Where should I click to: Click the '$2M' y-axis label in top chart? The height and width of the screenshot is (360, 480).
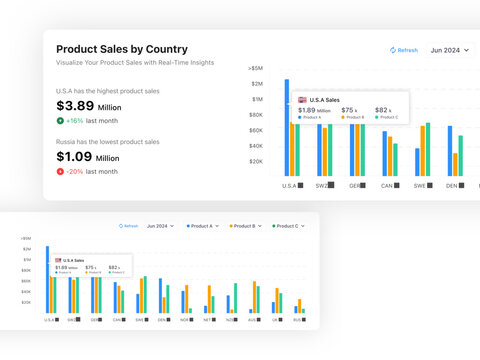tap(257, 84)
